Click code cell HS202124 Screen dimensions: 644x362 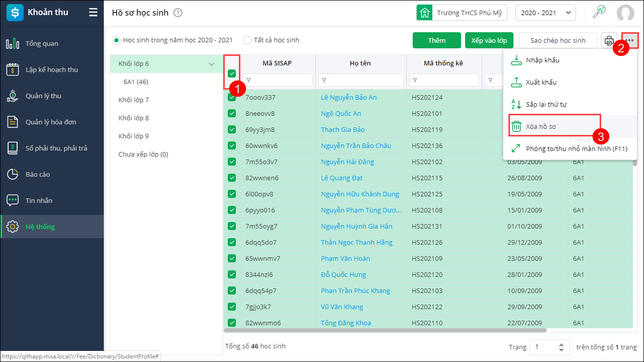pos(427,97)
